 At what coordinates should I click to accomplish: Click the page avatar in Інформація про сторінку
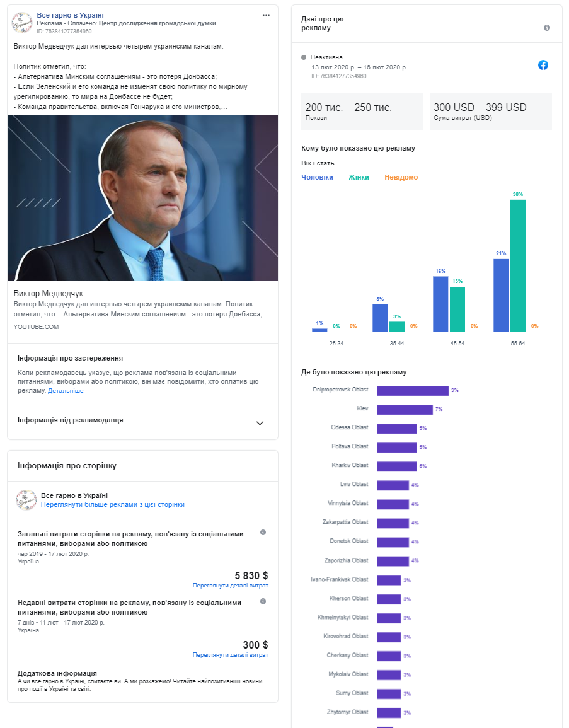click(x=26, y=500)
